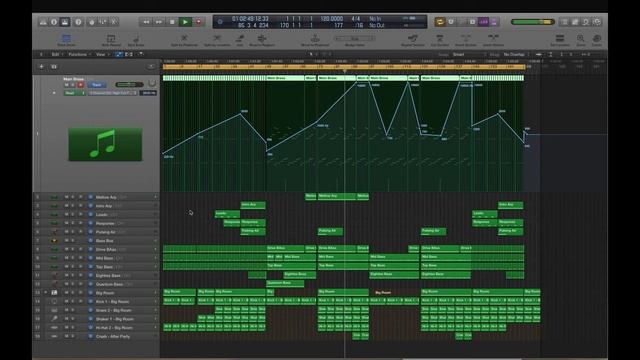Open the Edit menu in tracks area

coord(56,54)
